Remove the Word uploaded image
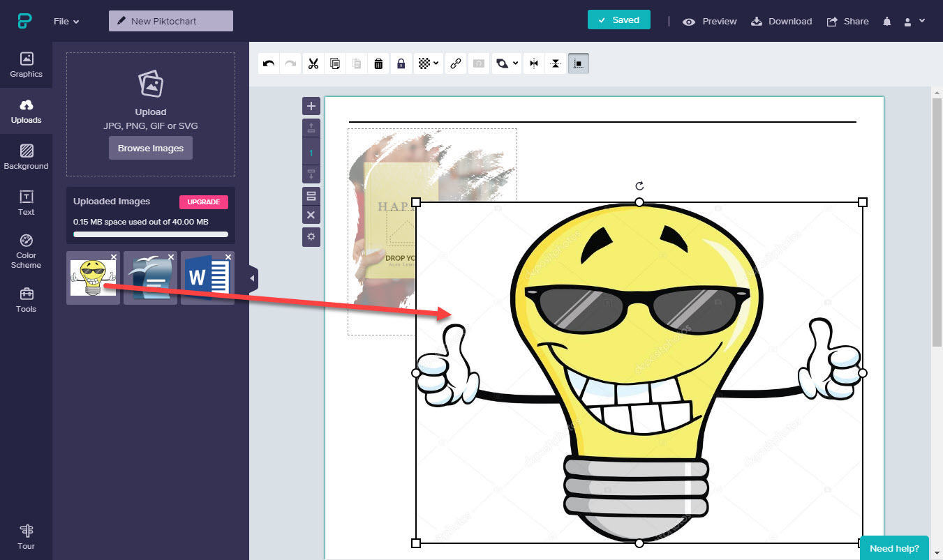943x560 pixels. [229, 257]
